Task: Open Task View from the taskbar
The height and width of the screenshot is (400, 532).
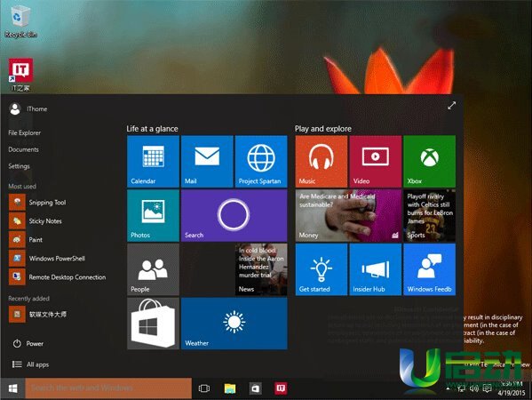Action: coord(204,388)
